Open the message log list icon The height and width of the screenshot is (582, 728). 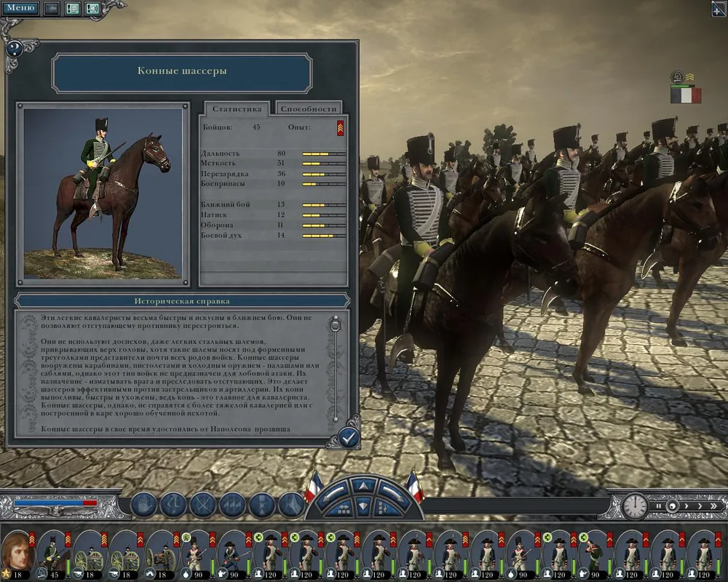(72, 8)
